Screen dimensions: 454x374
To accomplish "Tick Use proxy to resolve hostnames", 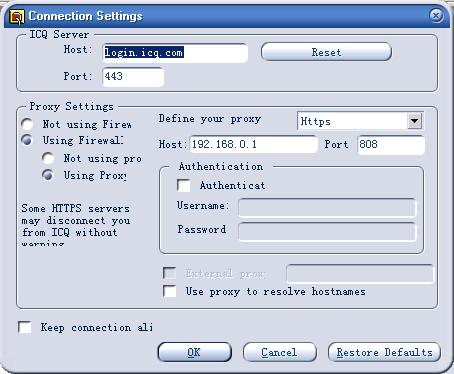I will point(170,291).
